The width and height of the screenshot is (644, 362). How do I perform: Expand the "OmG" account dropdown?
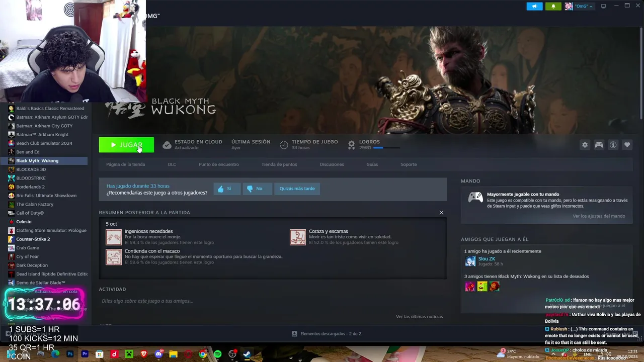(591, 7)
